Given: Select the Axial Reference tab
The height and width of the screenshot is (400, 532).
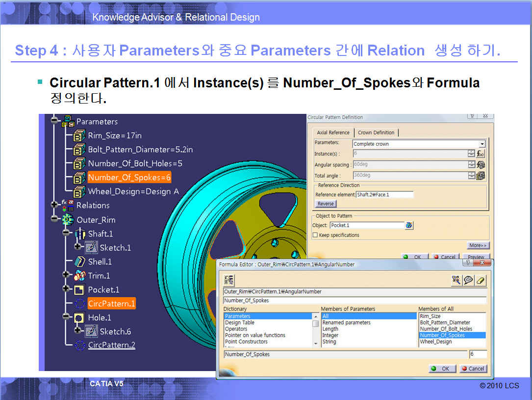Looking at the screenshot, I should tap(333, 133).
